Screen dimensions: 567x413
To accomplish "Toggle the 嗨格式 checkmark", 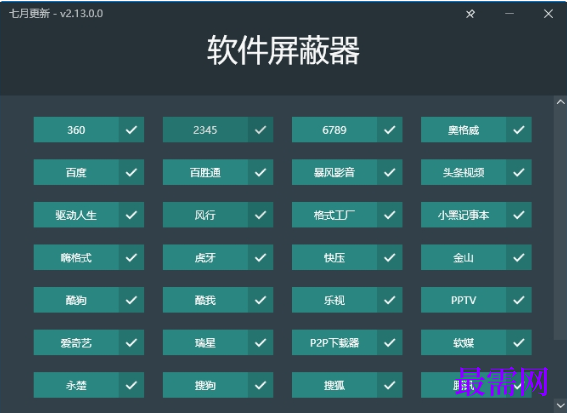I will (131, 257).
